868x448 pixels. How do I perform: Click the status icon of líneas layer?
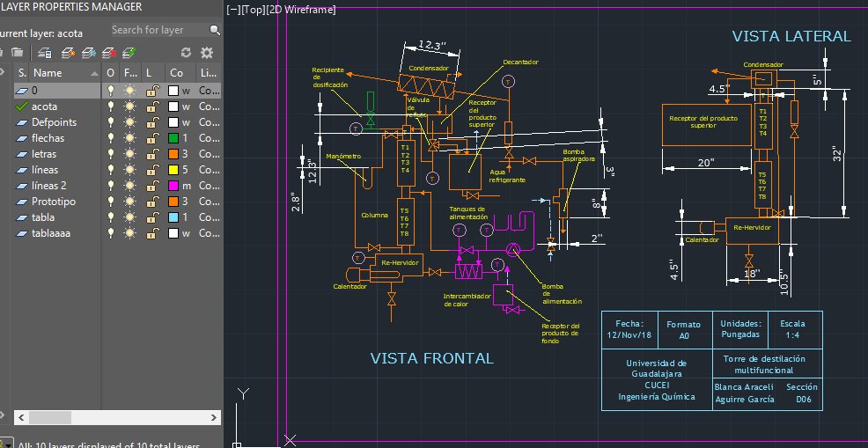coord(22,170)
